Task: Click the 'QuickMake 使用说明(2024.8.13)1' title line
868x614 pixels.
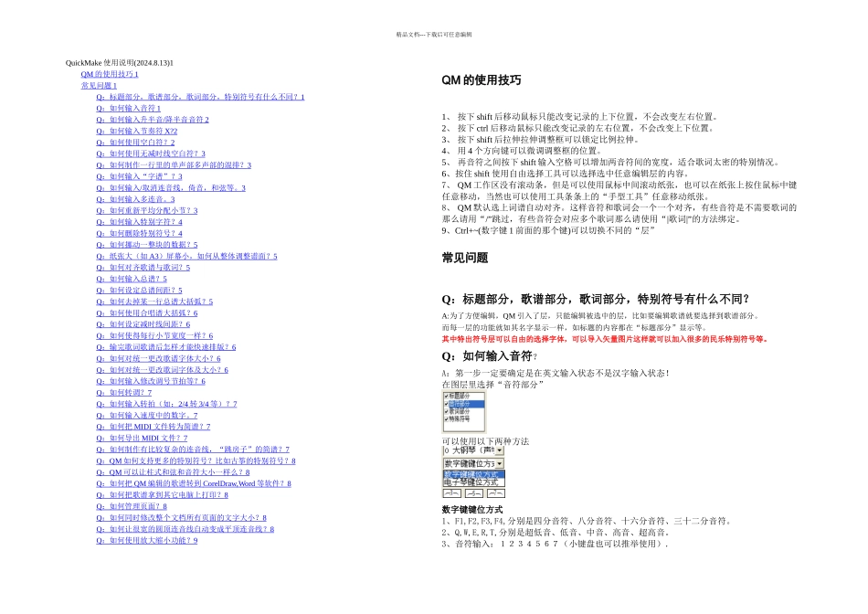Action: tap(120, 62)
